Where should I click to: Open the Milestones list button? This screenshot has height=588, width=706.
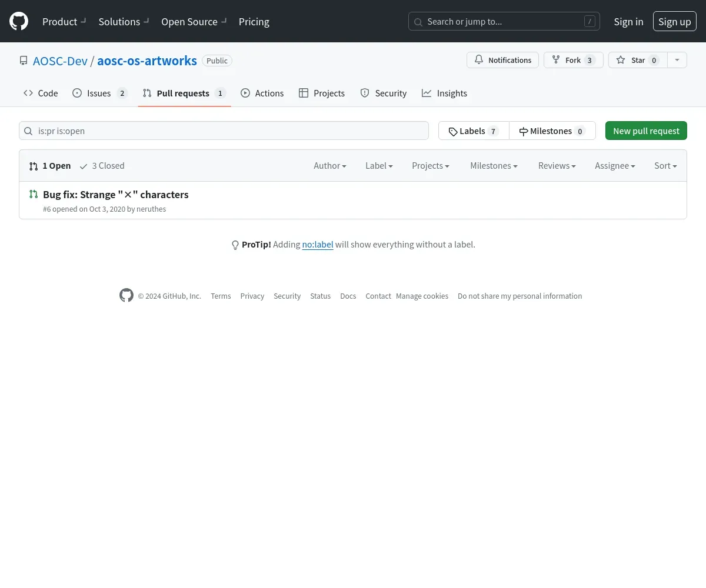point(552,131)
